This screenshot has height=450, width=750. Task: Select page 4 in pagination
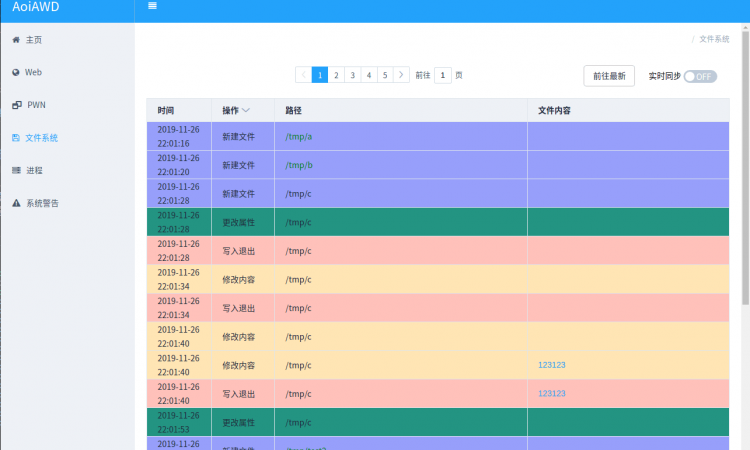(x=369, y=75)
